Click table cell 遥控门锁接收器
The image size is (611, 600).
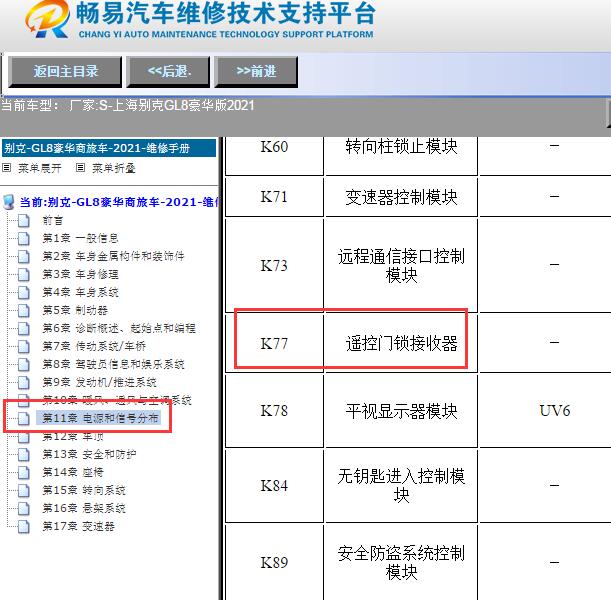coord(401,343)
